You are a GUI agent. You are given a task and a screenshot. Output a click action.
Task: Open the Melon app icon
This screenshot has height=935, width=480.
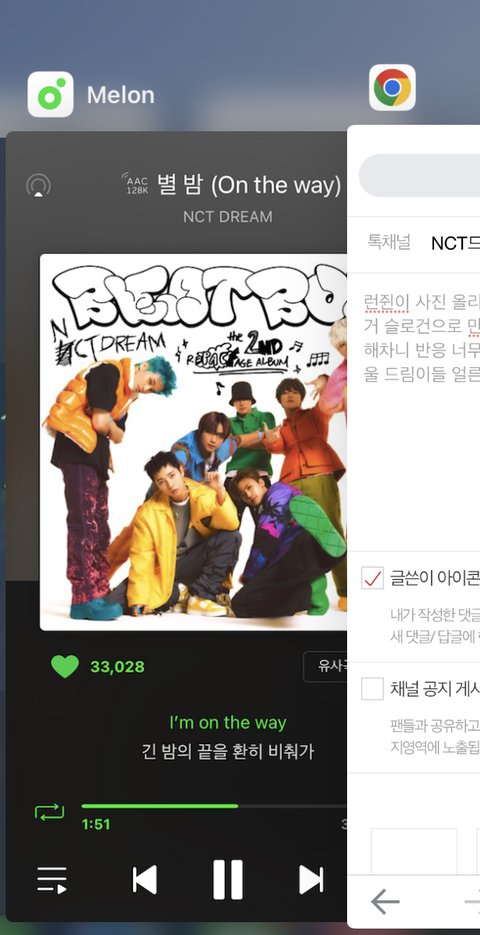pyautogui.click(x=50, y=94)
